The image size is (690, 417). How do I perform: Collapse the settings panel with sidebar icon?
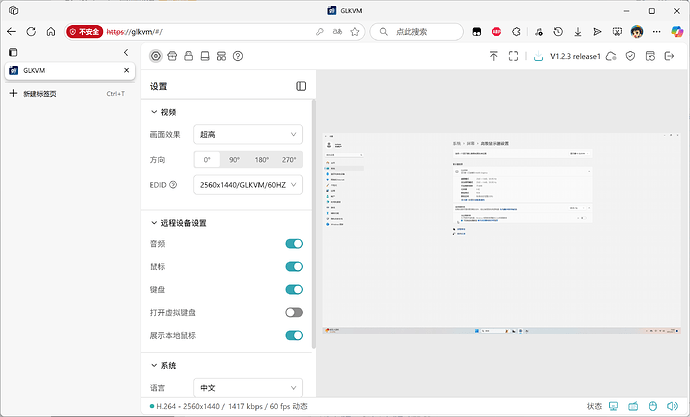301,87
